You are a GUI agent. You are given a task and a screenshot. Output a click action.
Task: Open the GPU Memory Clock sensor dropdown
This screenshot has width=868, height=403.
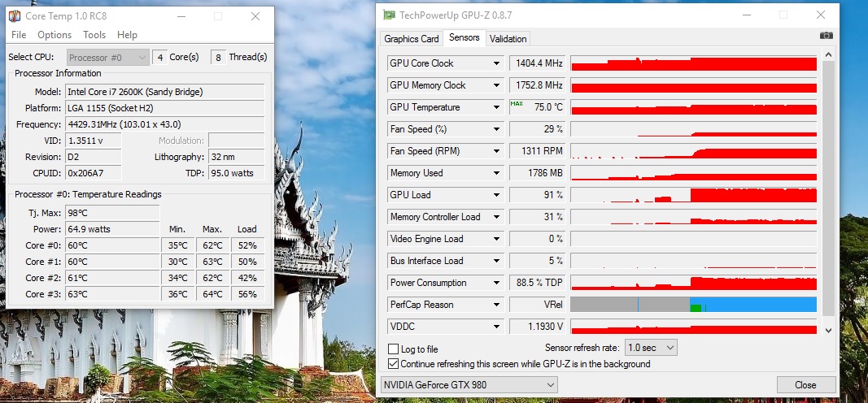click(496, 85)
